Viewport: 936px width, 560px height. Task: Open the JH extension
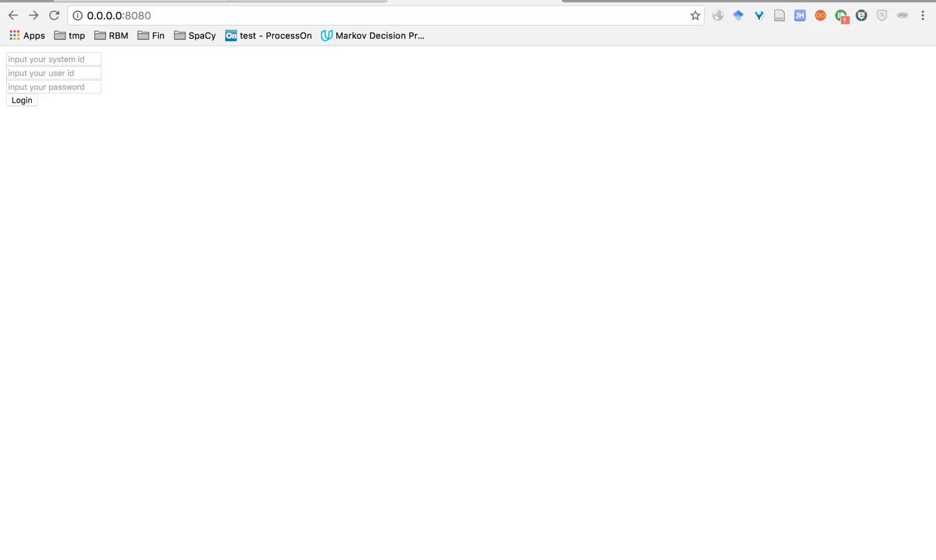click(800, 16)
